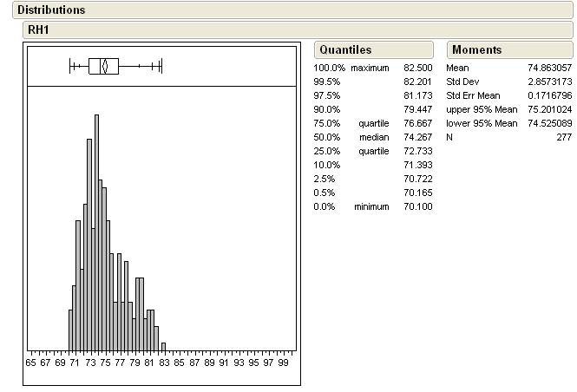Click the upper 95% Mean label
This screenshot has width=577, height=392.
pos(481,109)
